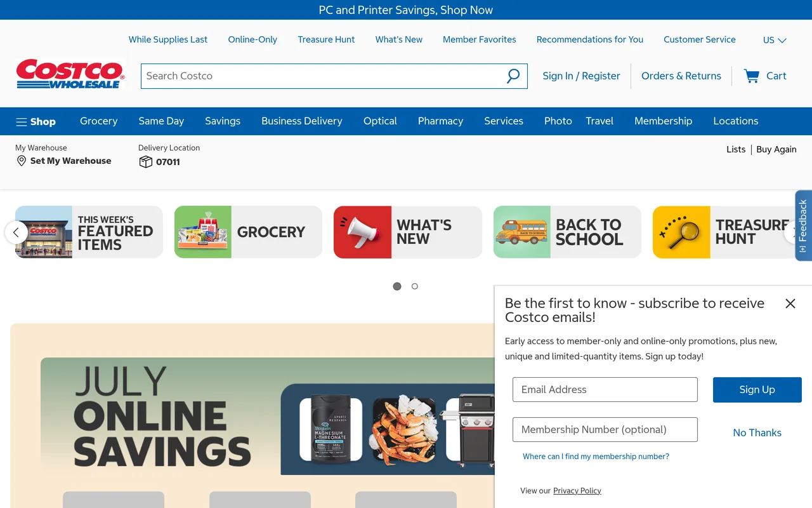Open Recommendations for You link
This screenshot has width=812, height=508.
[590, 39]
